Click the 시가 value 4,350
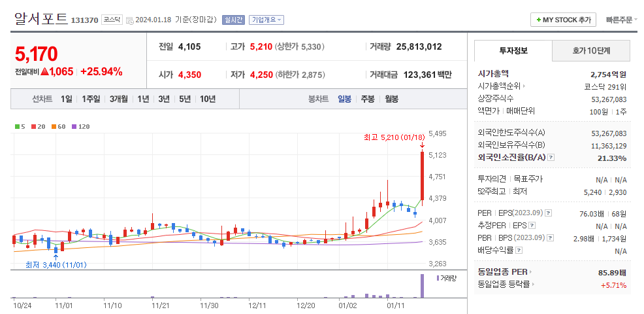 tap(190, 75)
